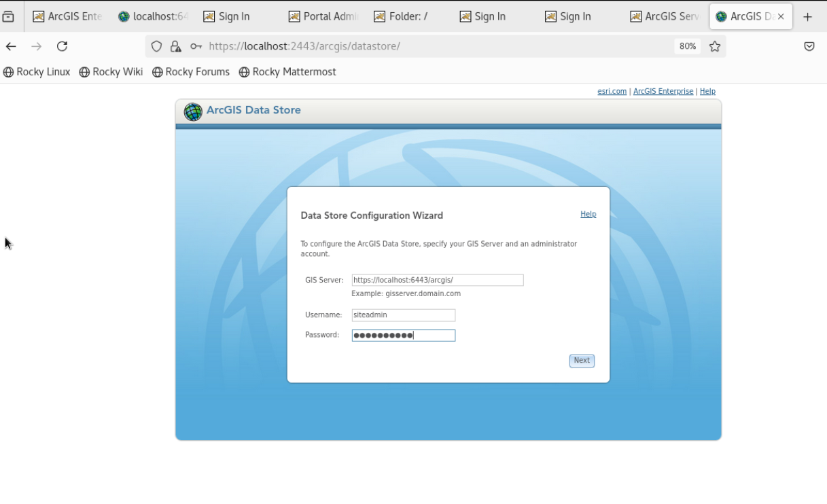
Task: Switch to the ArcGIS Server tab
Action: pos(665,16)
